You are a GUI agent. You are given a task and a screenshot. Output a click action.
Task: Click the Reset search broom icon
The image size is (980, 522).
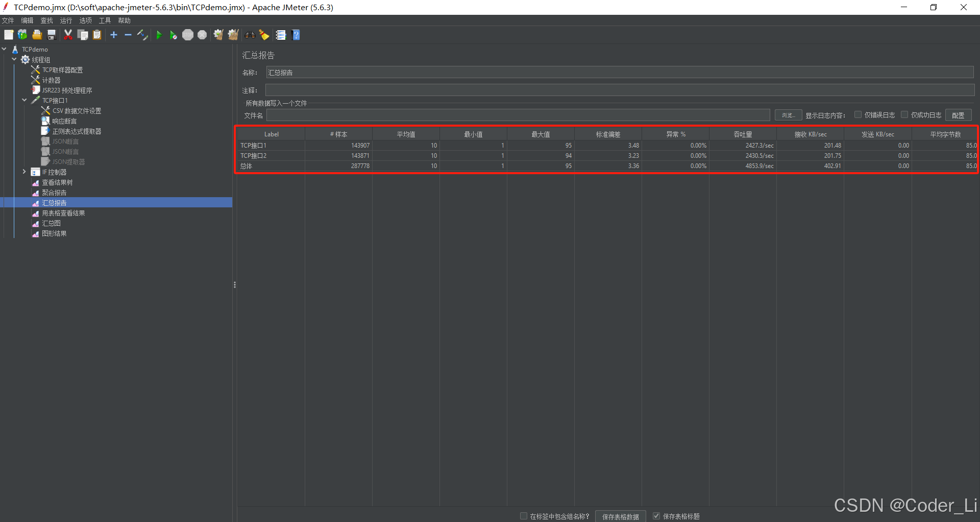(264, 35)
